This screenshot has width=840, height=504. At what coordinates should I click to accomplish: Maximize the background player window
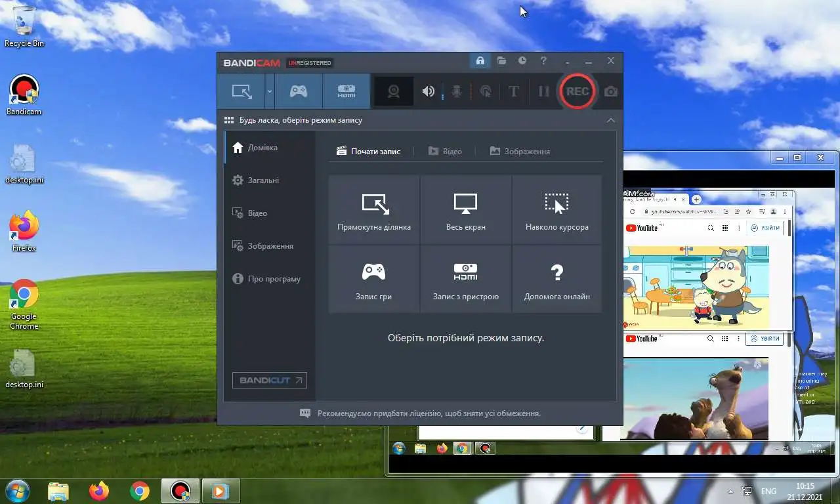pos(797,158)
